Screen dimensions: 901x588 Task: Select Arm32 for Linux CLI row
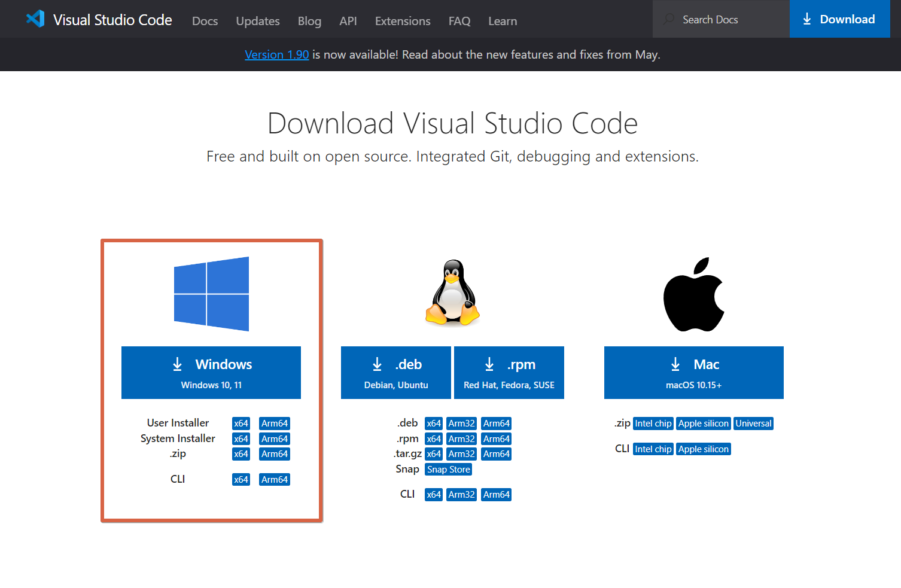tap(462, 495)
